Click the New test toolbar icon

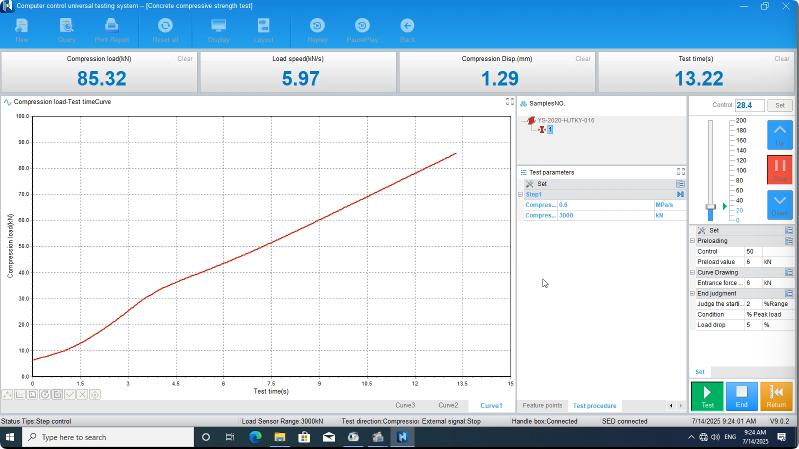click(21, 30)
